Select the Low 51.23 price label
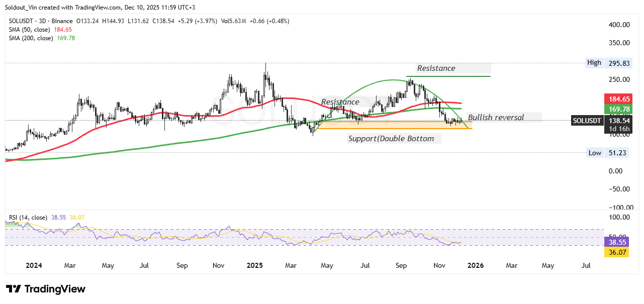 (x=608, y=153)
